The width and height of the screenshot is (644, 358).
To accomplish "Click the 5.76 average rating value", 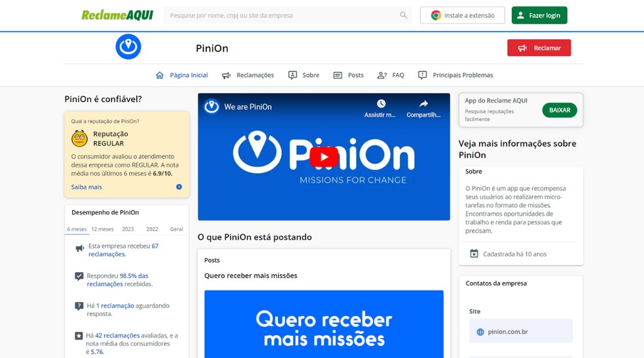I will click(97, 352).
